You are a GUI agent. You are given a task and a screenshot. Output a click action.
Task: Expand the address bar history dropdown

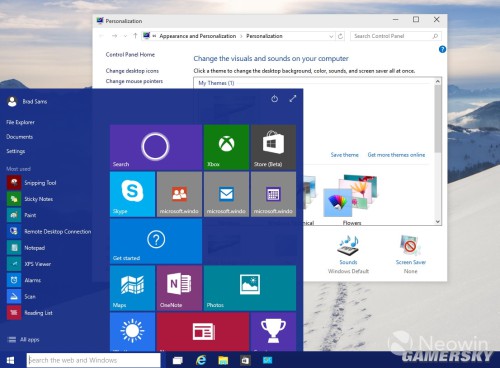coord(331,36)
